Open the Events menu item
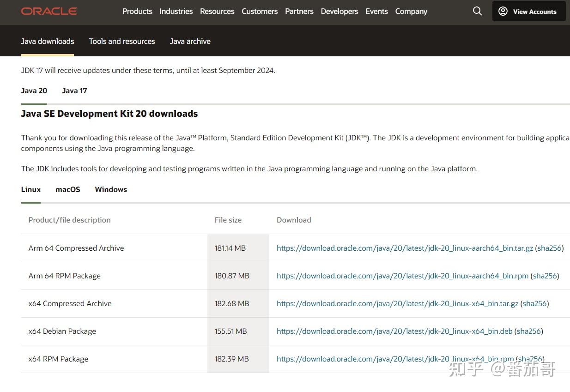This screenshot has width=570, height=392. point(376,11)
